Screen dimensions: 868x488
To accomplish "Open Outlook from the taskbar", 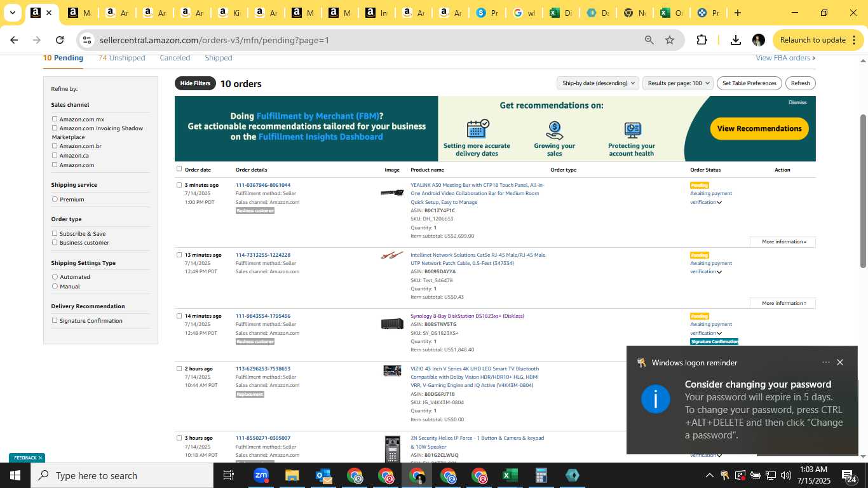I will pos(323,475).
